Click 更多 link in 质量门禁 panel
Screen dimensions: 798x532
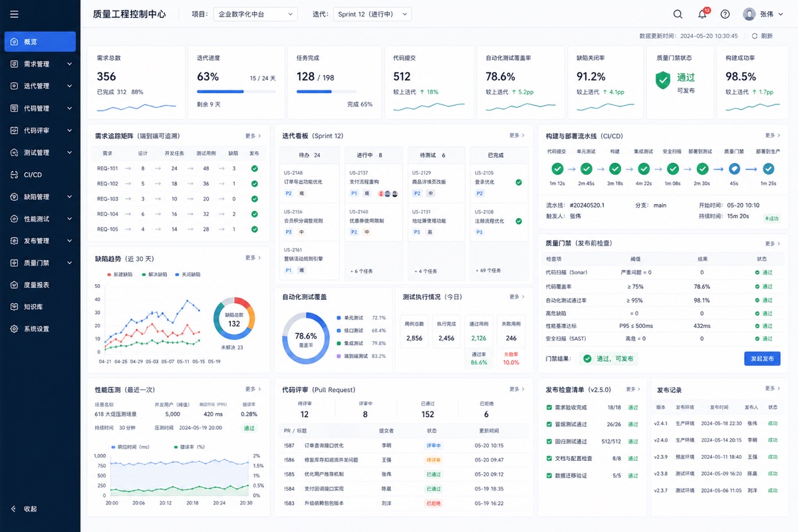tap(771, 243)
